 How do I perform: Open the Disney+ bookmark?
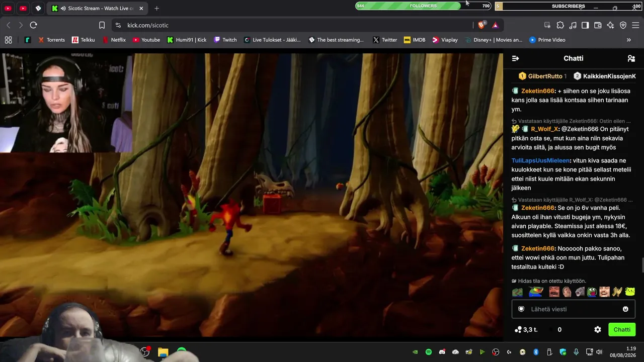[494, 40]
